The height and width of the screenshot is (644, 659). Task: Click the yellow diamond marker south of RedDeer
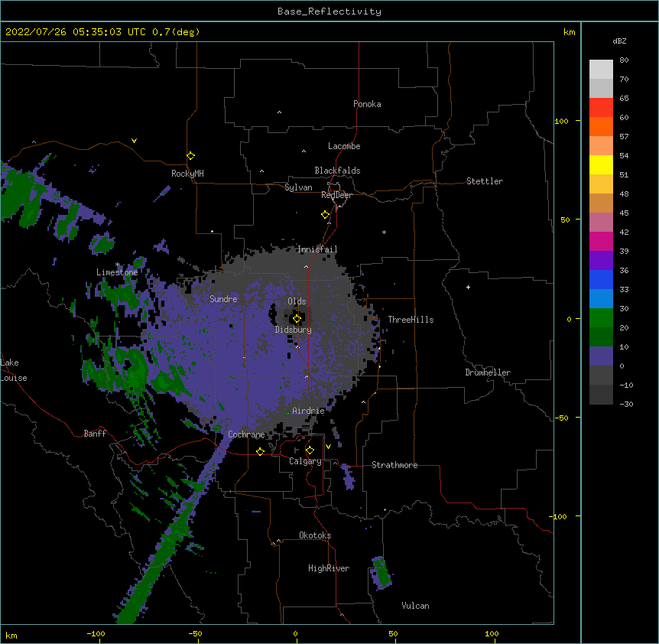click(x=326, y=215)
